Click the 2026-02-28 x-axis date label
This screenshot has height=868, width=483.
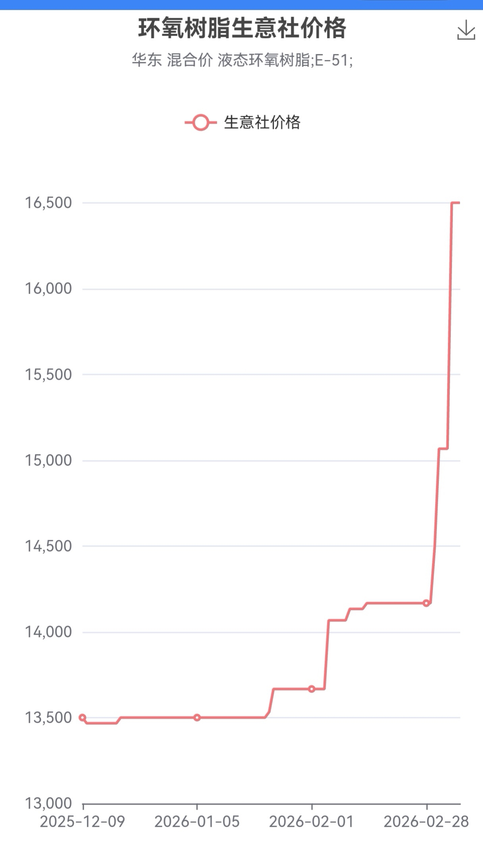426,821
